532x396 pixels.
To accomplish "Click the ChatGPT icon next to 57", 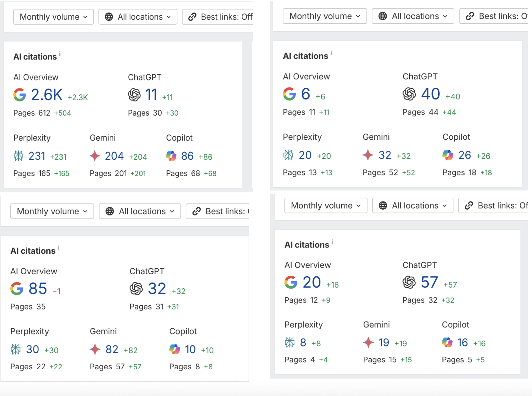I will pos(409,282).
